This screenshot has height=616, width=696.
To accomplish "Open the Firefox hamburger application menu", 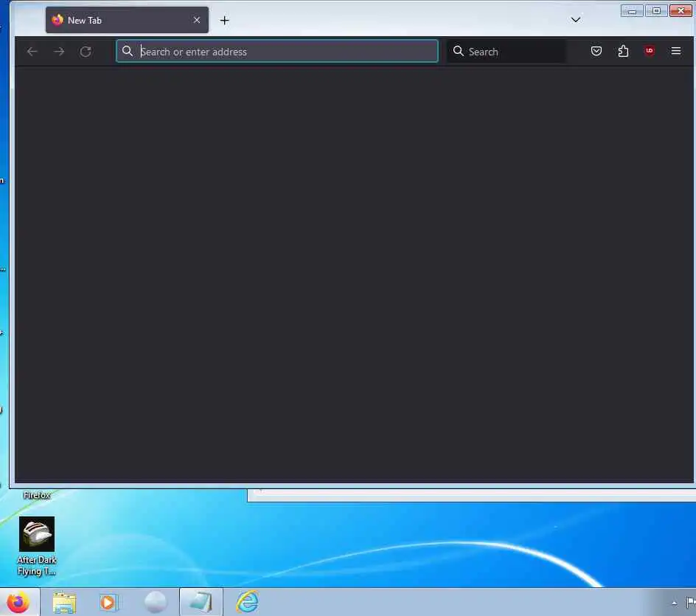I will click(676, 51).
